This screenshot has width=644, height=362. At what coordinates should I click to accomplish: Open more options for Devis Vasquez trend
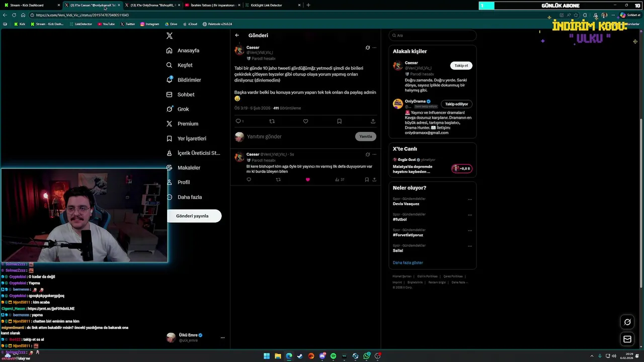point(470,199)
